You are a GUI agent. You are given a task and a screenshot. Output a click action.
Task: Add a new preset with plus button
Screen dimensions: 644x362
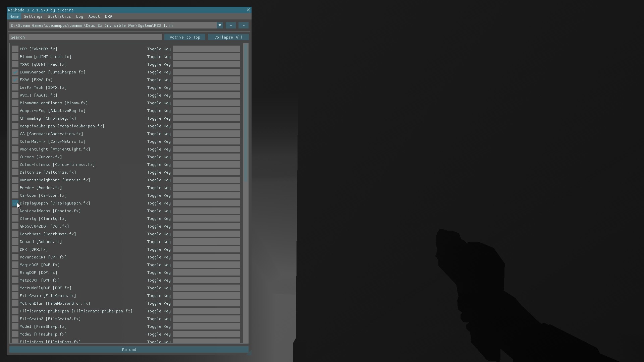[231, 25]
